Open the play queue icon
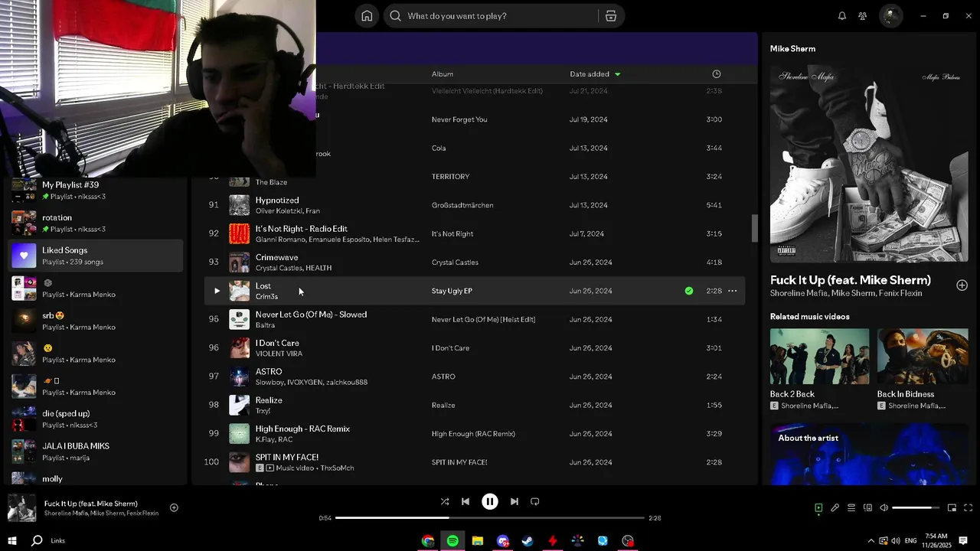This screenshot has height=551, width=980. (851, 508)
